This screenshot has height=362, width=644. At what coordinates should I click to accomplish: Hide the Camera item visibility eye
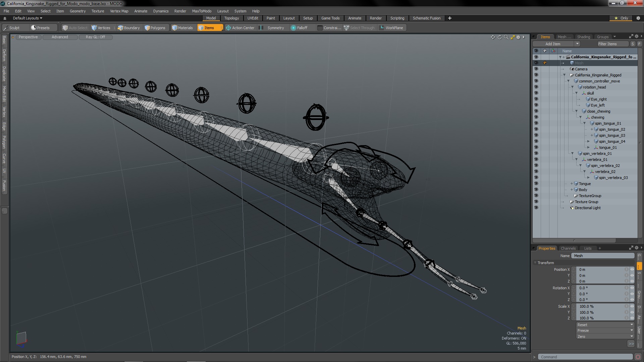[x=536, y=69]
